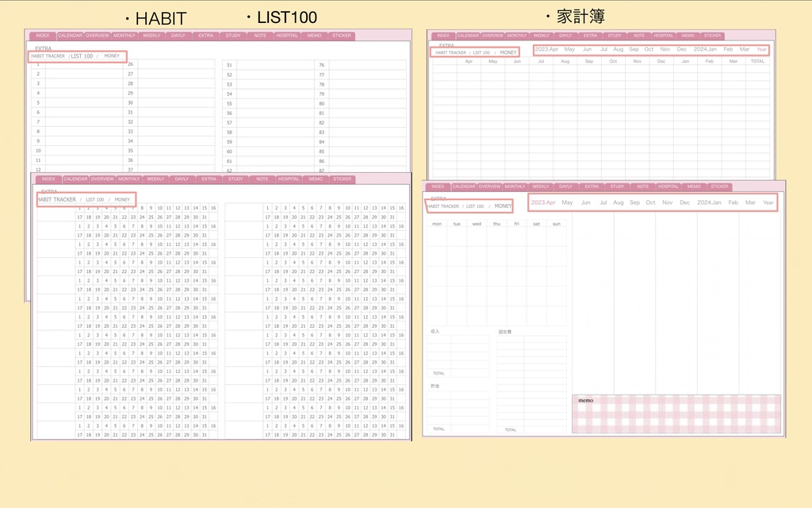Click HABIT TRACKER link on the monthly money page
The image size is (812, 508).
pos(443,206)
